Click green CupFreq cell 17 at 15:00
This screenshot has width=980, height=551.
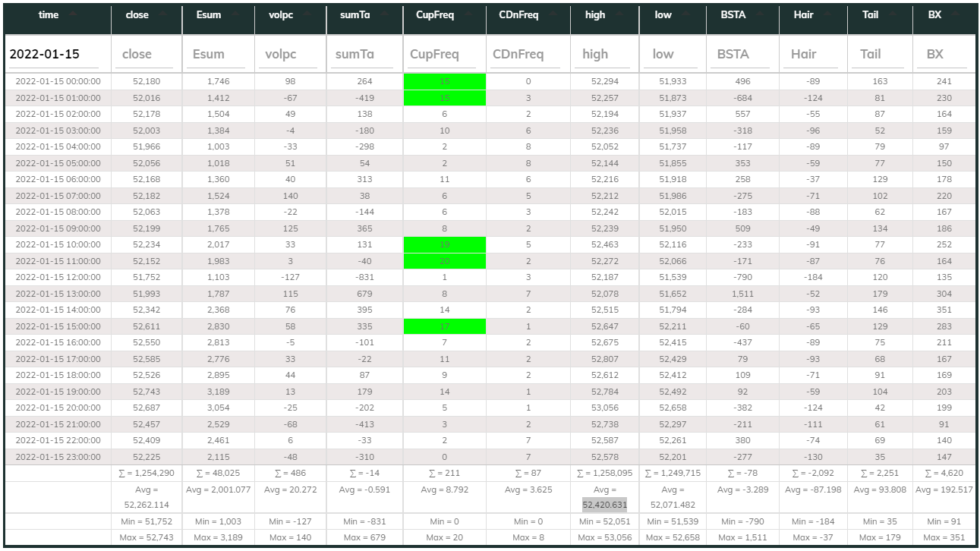point(445,326)
